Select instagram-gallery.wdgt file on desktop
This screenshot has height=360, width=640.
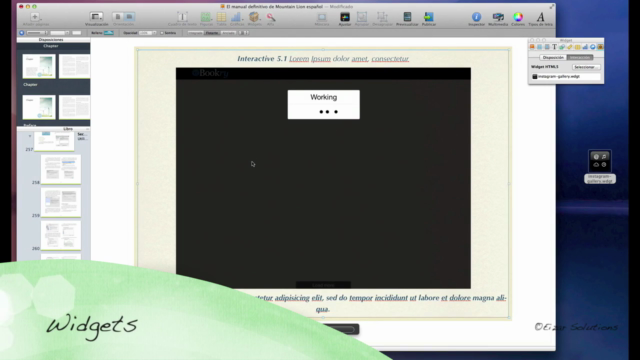600,167
